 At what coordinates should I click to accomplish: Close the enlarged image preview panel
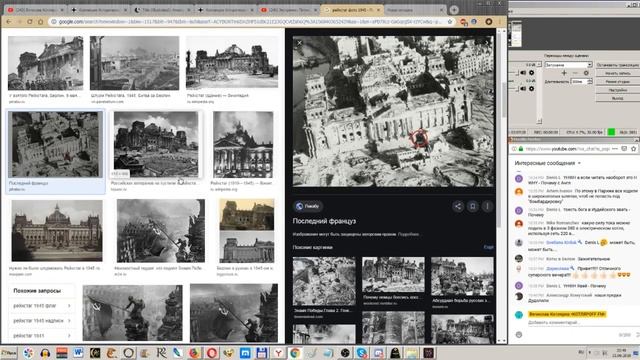pyautogui.click(x=300, y=42)
